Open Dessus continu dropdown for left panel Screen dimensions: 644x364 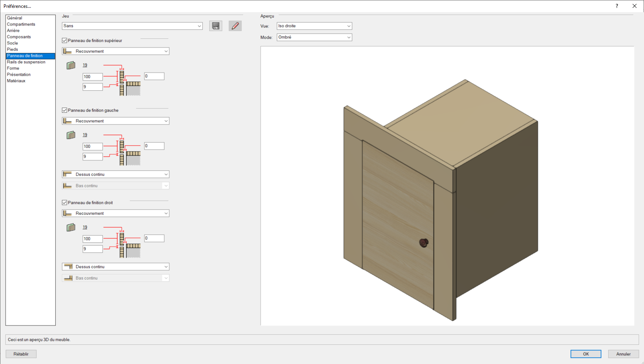[x=115, y=174]
